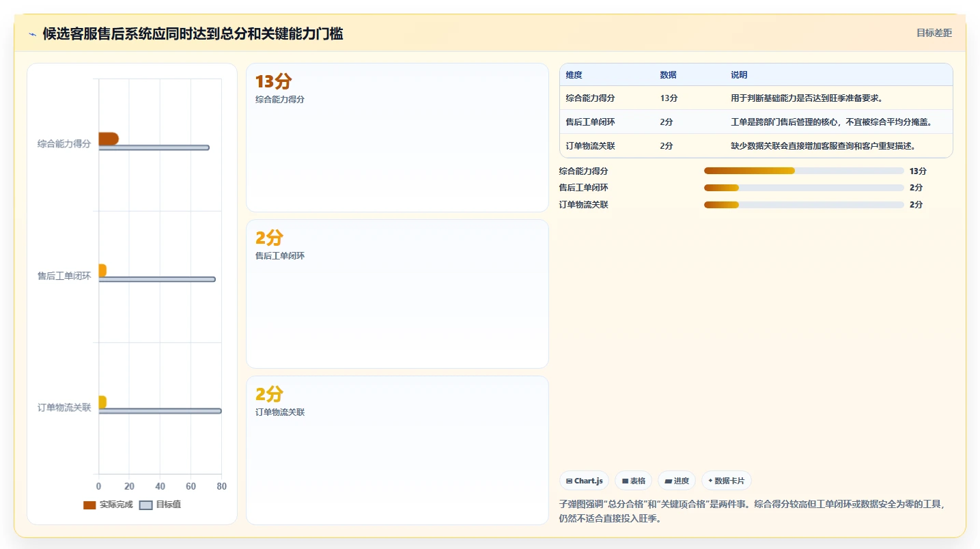Click the 数据卡片 tag chip
Screen dimensions: 980x549
click(x=726, y=481)
